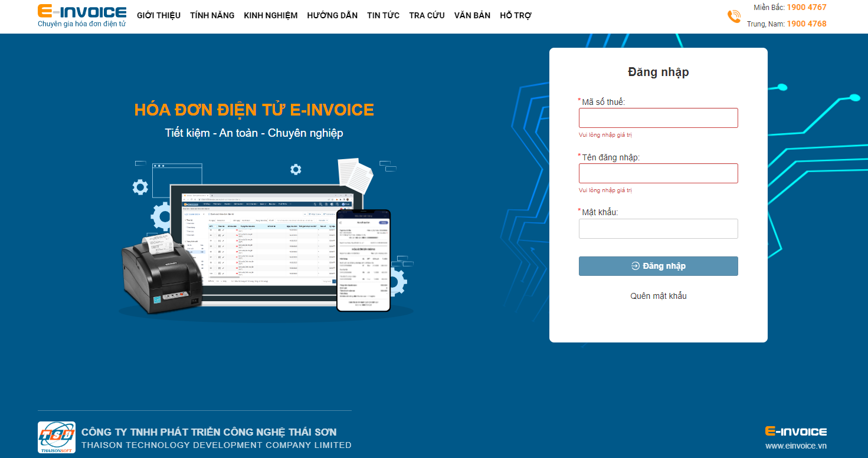Click the Thaisonsoft TSD logo in footer
This screenshot has height=458, width=868.
pos(57,437)
